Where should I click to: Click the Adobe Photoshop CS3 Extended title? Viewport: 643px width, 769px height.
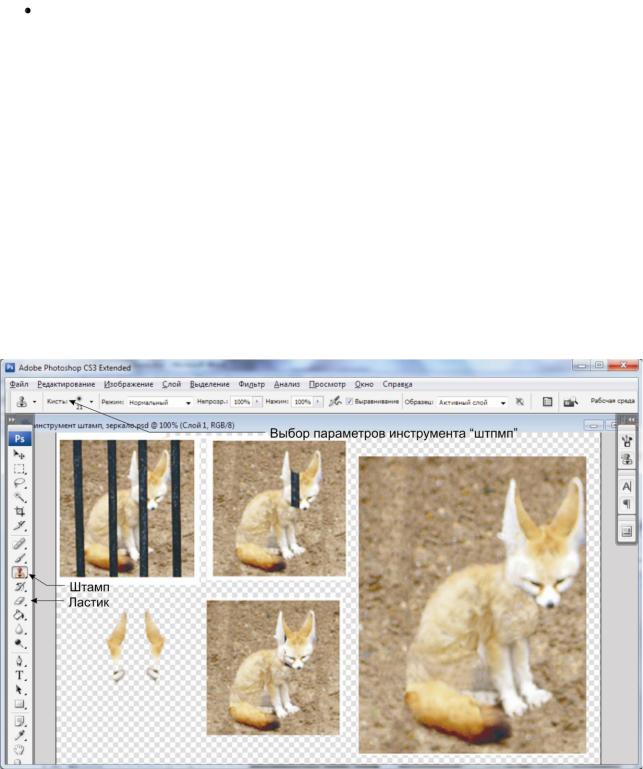click(x=75, y=367)
